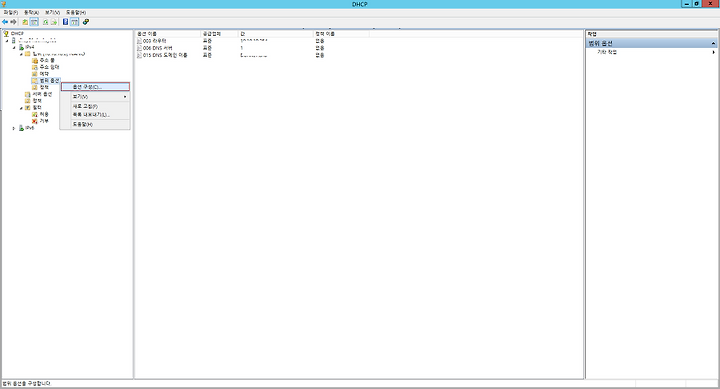Click the icon beside 015 DNS 도메인 이름

(139, 55)
